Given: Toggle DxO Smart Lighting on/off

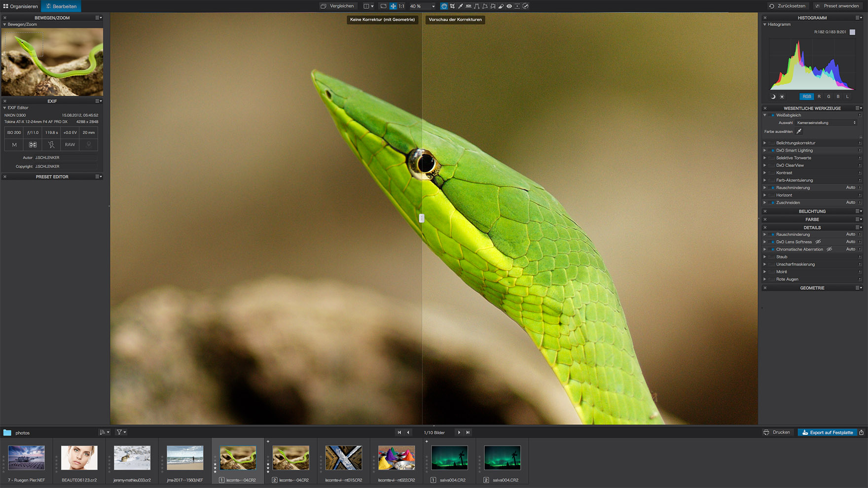Looking at the screenshot, I should click(x=772, y=150).
